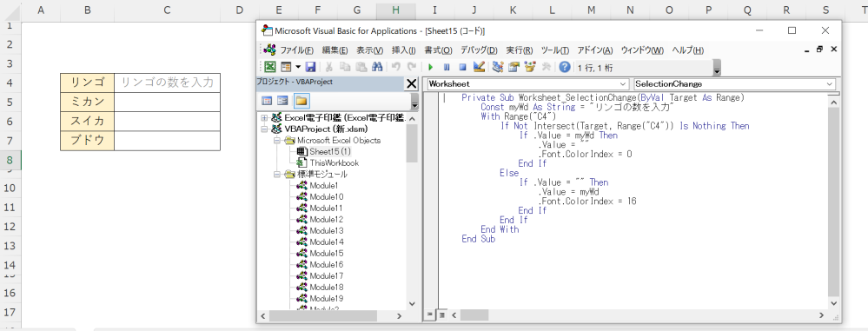Image resolution: width=868 pixels, height=331 pixels.
Task: Click code window vertical scrollbar down arrow
Action: click(833, 304)
